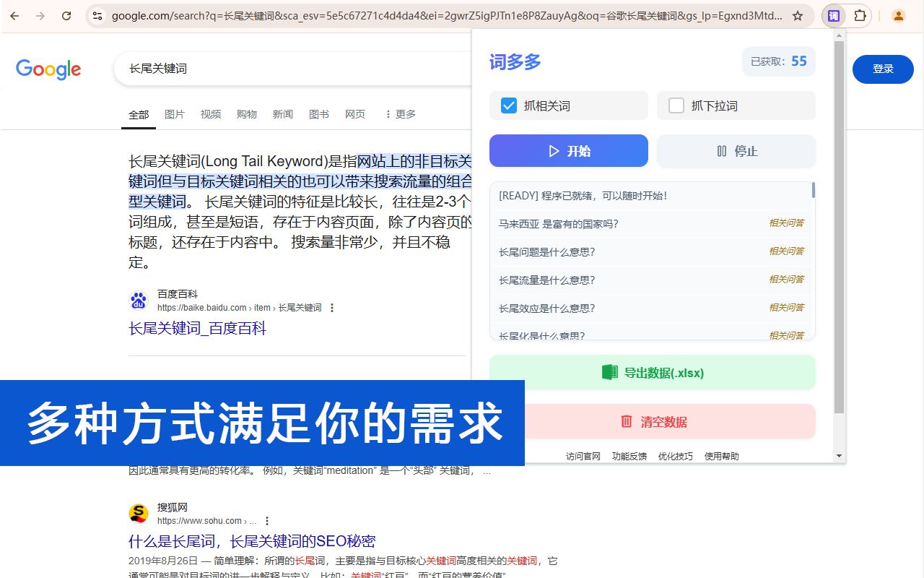Click the popup's vertical scrollbar thumb

(839, 228)
